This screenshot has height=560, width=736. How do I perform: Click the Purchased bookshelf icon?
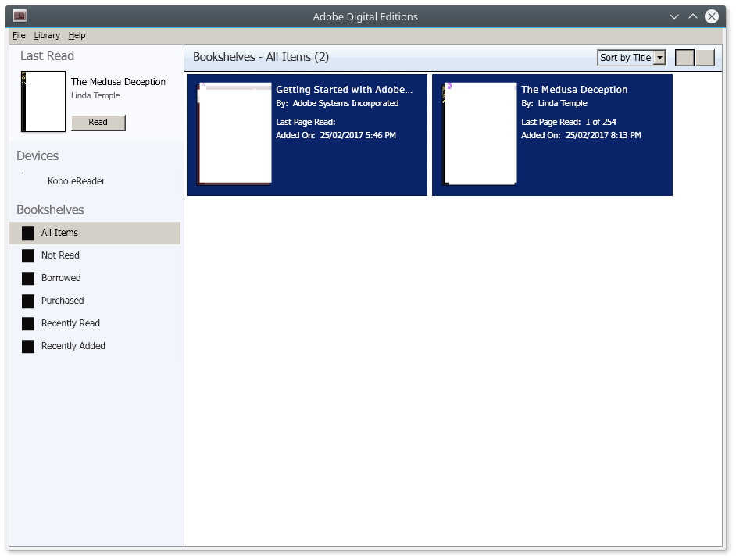(x=28, y=301)
